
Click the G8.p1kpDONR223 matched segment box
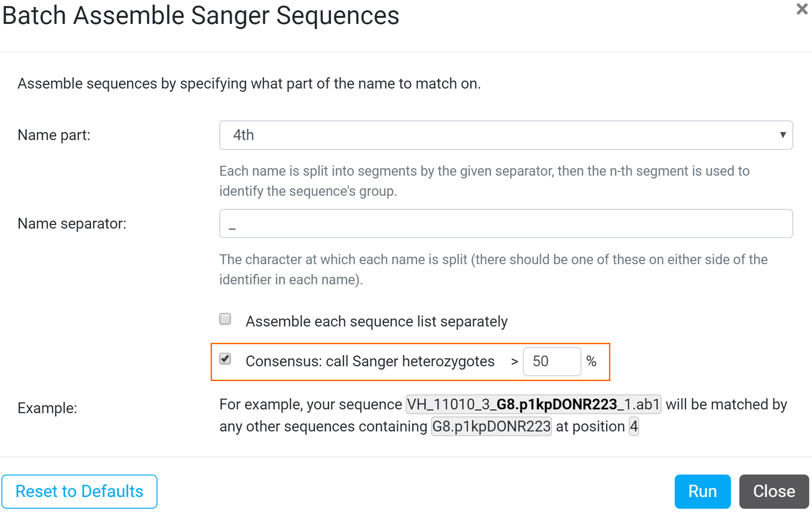(x=491, y=426)
